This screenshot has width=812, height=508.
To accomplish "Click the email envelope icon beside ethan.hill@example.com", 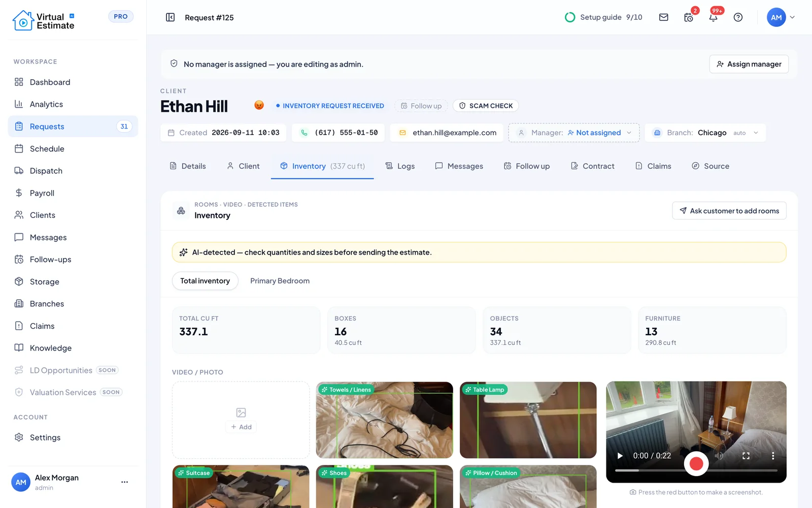I will pos(402,133).
